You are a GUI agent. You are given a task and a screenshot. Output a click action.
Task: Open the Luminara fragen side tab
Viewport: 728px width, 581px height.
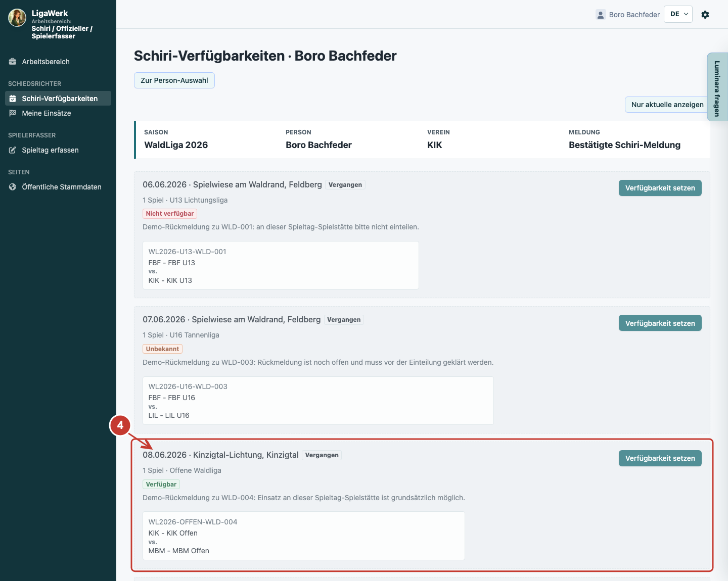(x=717, y=87)
